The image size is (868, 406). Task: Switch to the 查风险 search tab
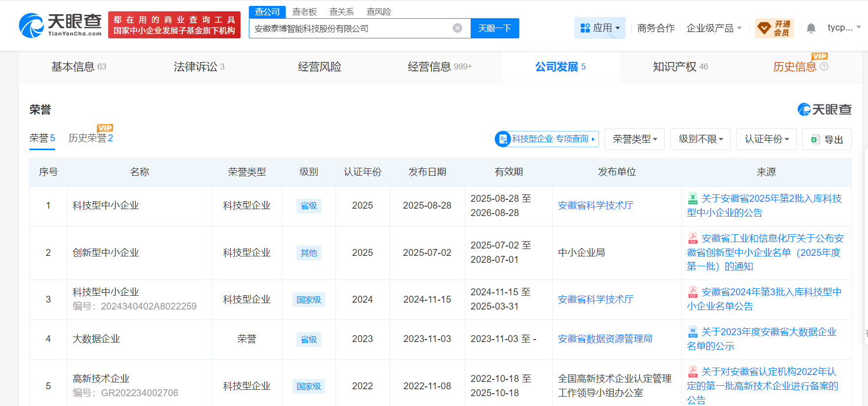point(379,12)
